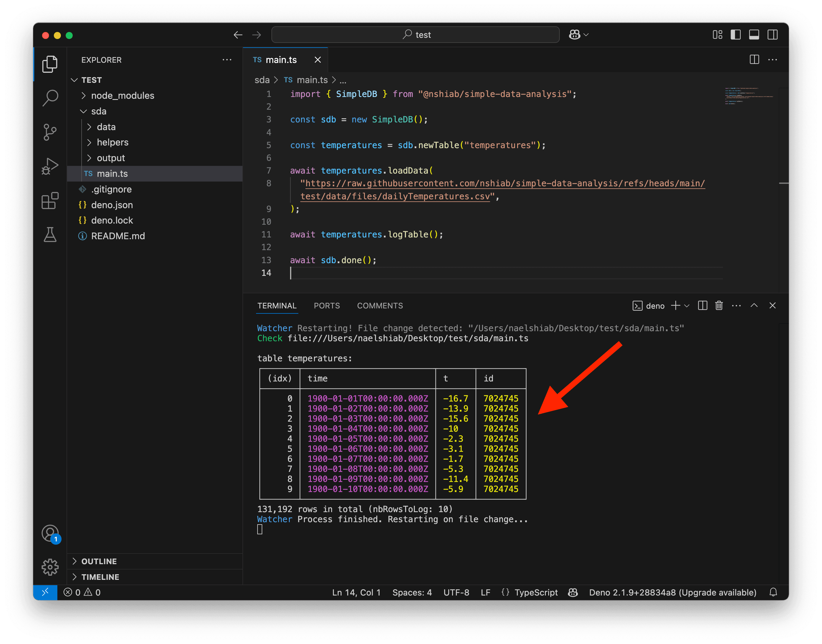This screenshot has width=822, height=644.
Task: Expand the TIMELINE section
Action: click(x=155, y=577)
